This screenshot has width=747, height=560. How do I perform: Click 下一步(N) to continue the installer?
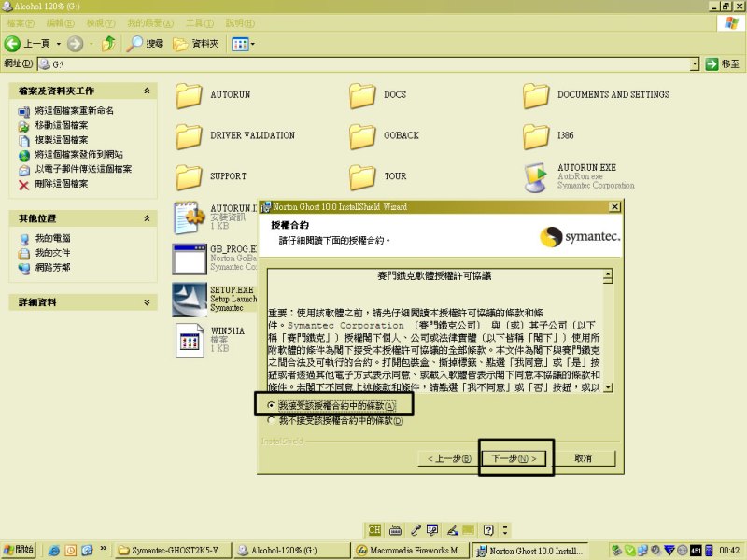click(514, 458)
